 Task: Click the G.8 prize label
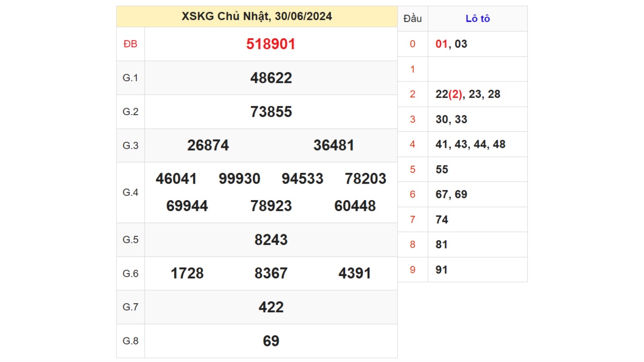[x=130, y=341]
